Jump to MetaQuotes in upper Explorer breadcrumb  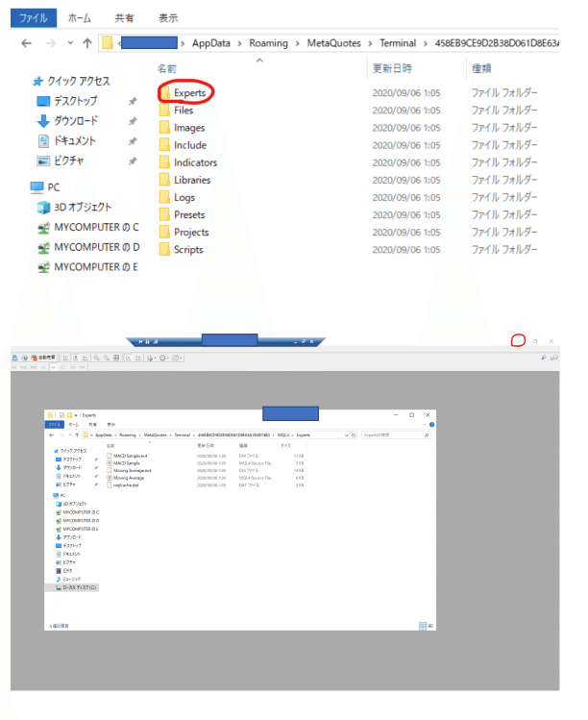(333, 43)
